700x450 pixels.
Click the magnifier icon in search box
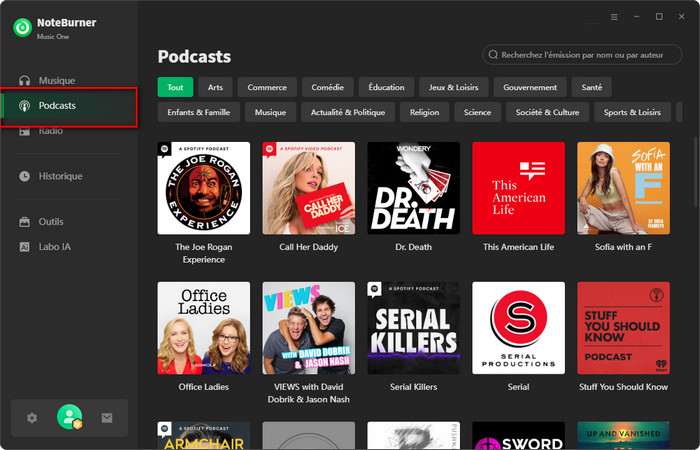pyautogui.click(x=493, y=55)
